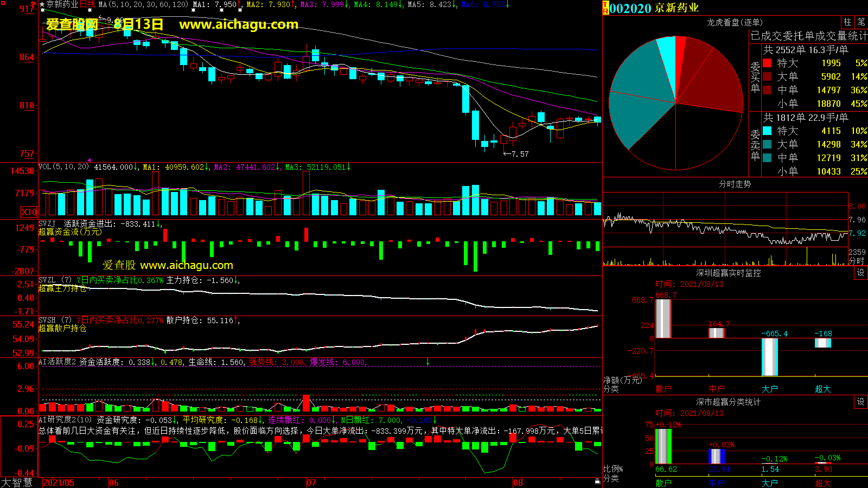The width and height of the screenshot is (868, 488).
Task: Click the 大智慧 logo in bottom-left corner
Action: (17, 483)
